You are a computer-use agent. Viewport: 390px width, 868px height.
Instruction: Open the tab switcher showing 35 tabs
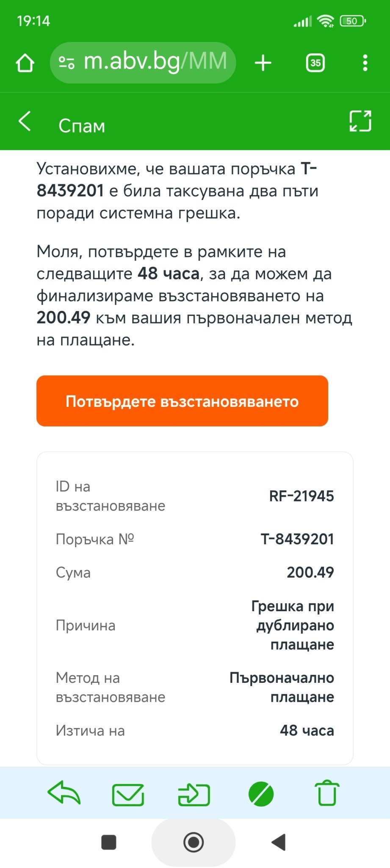click(x=315, y=63)
